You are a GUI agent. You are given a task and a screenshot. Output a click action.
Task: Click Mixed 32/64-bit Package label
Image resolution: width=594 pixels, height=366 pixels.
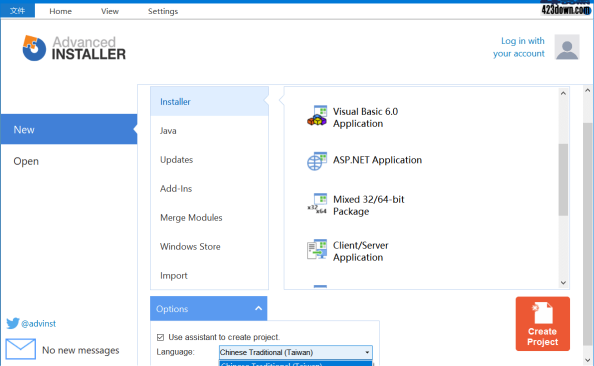coord(369,205)
